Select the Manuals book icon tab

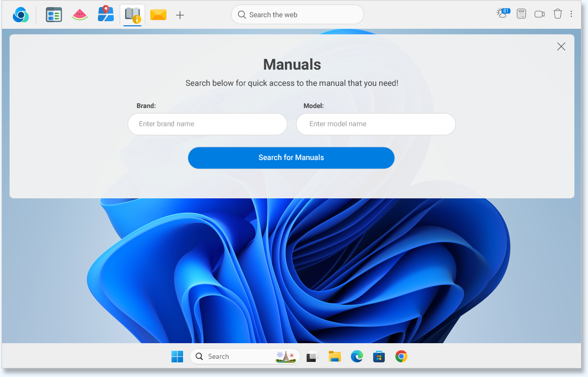133,15
